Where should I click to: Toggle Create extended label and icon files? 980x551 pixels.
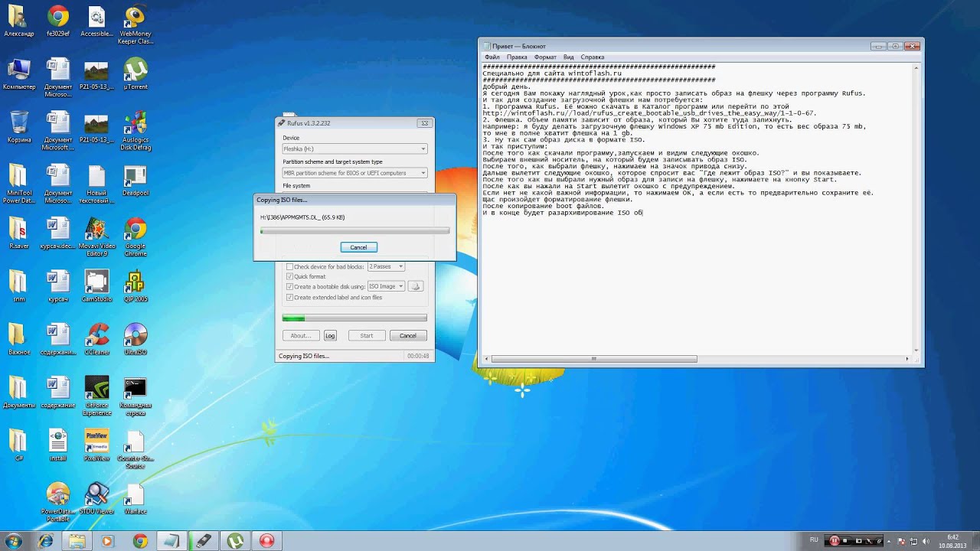pos(289,297)
